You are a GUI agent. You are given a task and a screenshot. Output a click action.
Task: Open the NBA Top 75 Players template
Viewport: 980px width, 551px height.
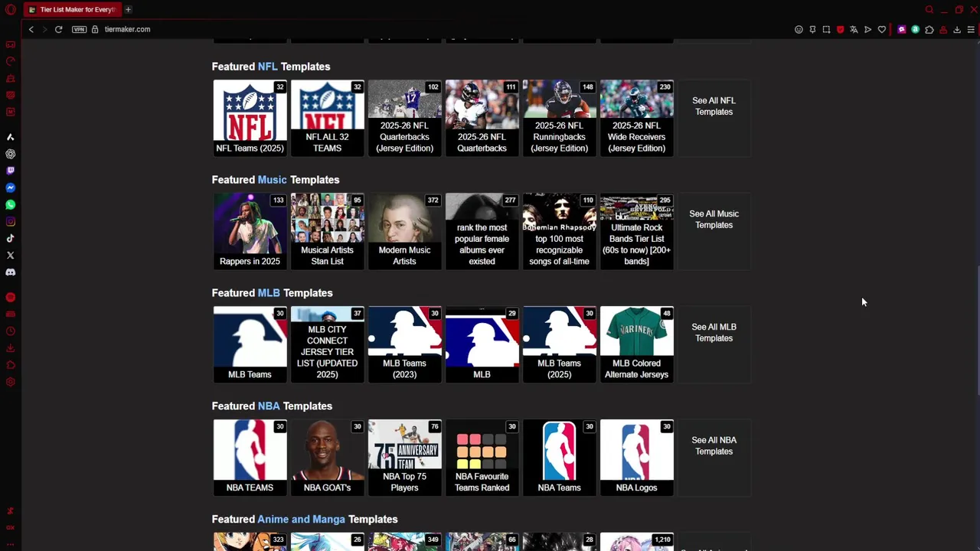click(404, 458)
